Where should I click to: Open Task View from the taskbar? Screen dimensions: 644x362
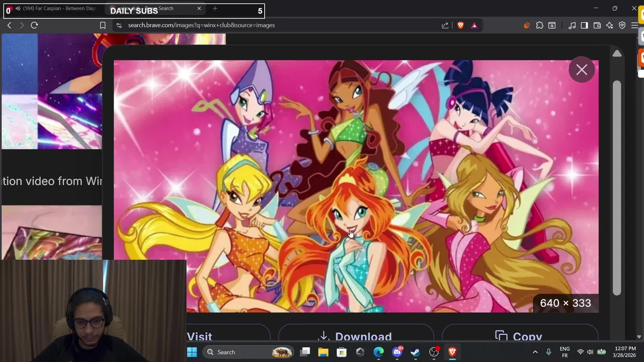tap(305, 352)
